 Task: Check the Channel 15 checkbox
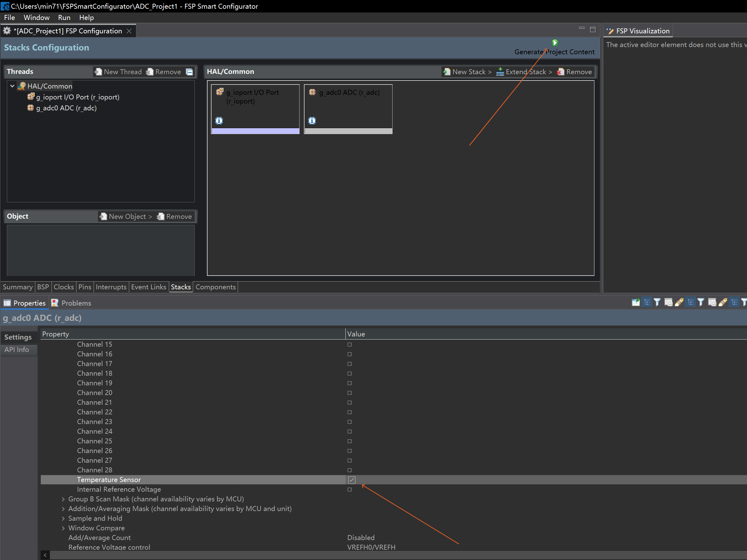pyautogui.click(x=349, y=345)
